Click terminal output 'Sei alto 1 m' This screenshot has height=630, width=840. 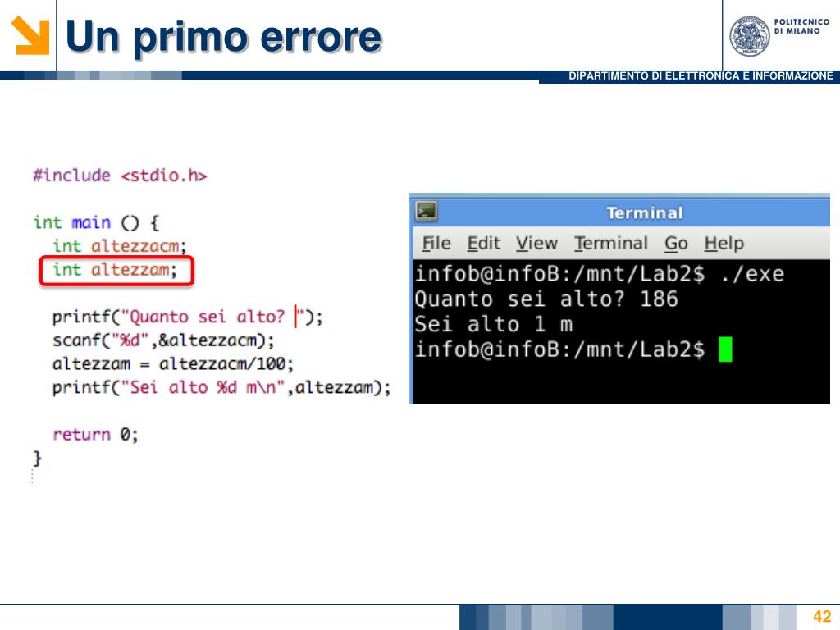pyautogui.click(x=493, y=324)
